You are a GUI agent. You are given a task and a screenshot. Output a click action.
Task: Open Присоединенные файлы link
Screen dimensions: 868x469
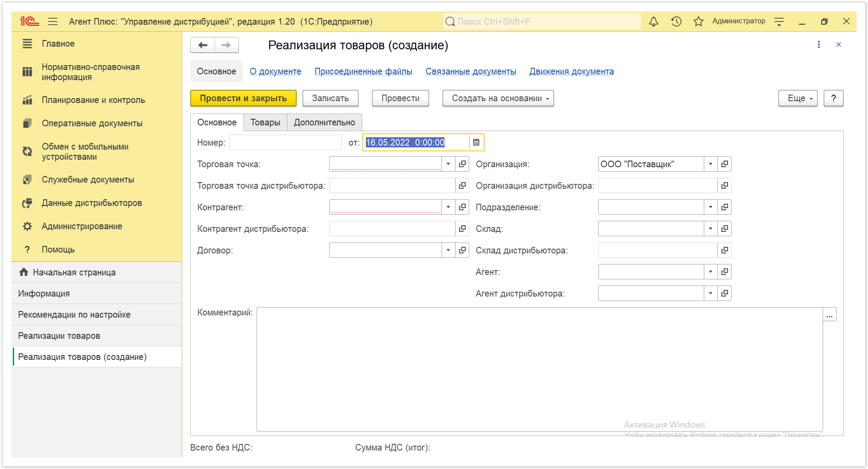(364, 71)
